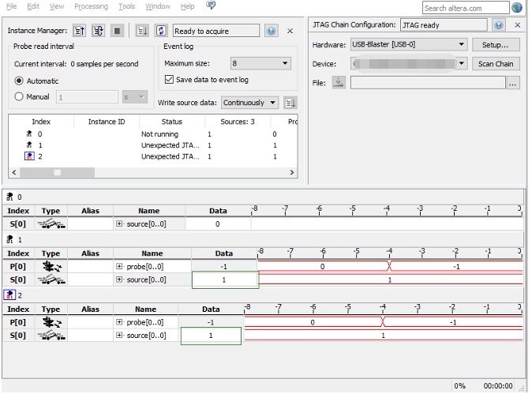The height and width of the screenshot is (394, 532).
Task: Click the manual interval value field
Action: click(87, 97)
